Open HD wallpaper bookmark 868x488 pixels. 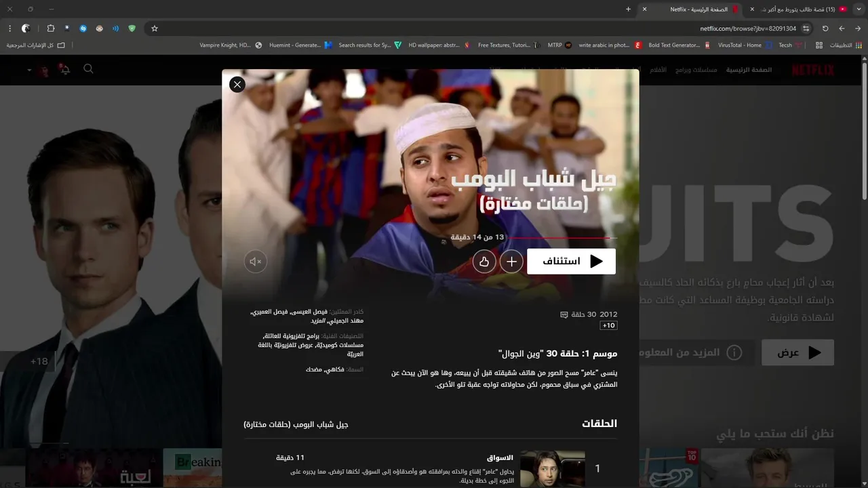pyautogui.click(x=439, y=45)
